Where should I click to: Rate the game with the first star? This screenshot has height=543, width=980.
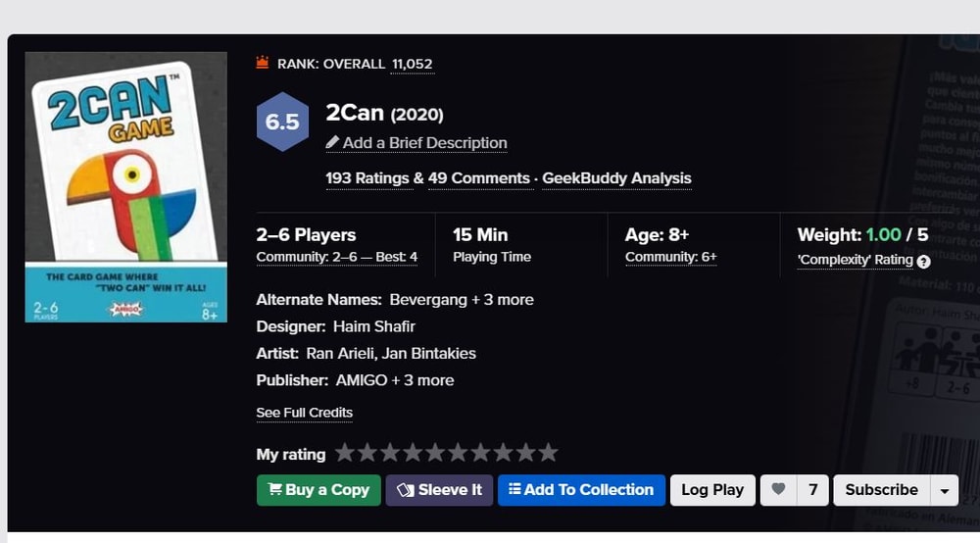pyautogui.click(x=344, y=452)
